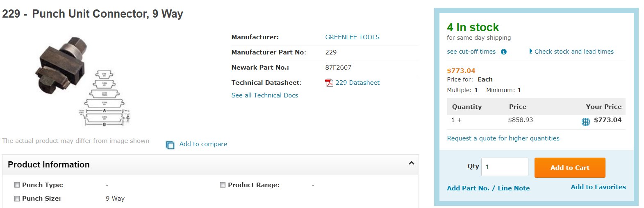Select Add to Favorites
Image resolution: width=644 pixels, height=208 pixels.
point(598,187)
